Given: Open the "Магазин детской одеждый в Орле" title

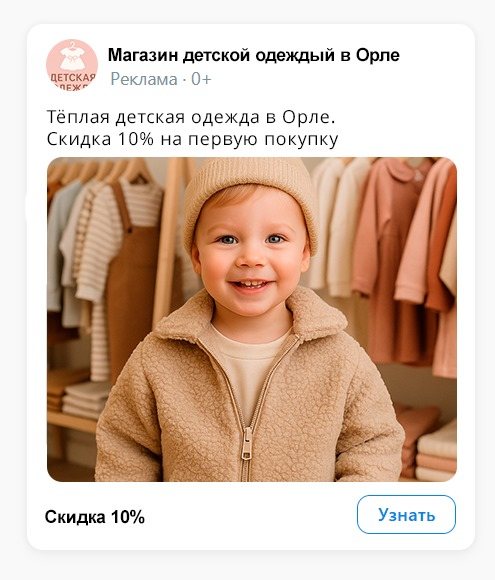Looking at the screenshot, I should pyautogui.click(x=253, y=55).
